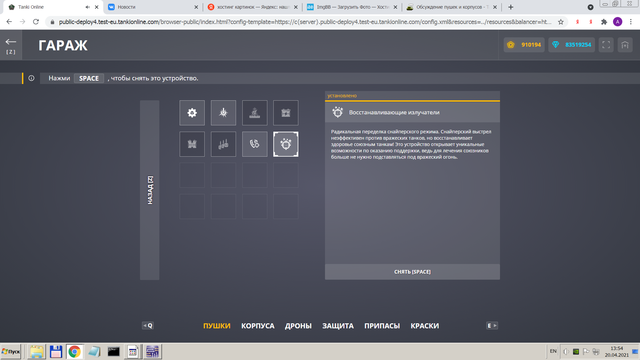Switch to the Новости browser tab

point(151,7)
